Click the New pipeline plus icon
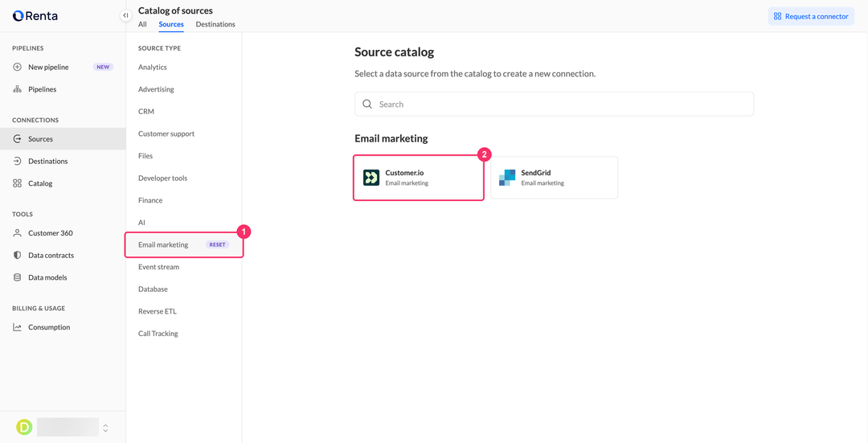868x443 pixels. click(17, 67)
